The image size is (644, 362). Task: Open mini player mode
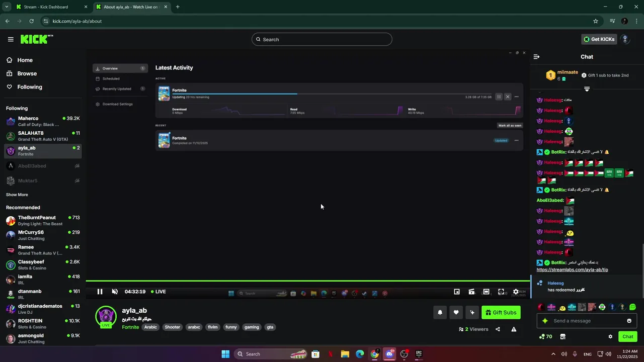click(457, 292)
